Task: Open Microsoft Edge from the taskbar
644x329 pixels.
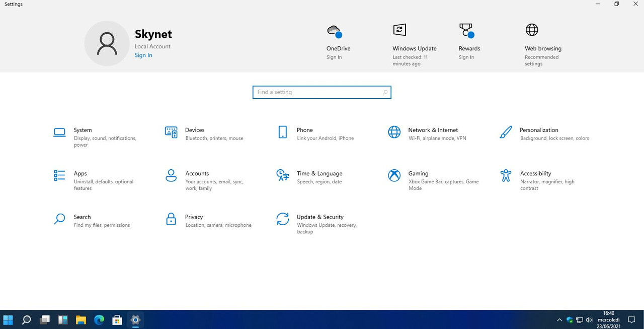Action: 99,320
